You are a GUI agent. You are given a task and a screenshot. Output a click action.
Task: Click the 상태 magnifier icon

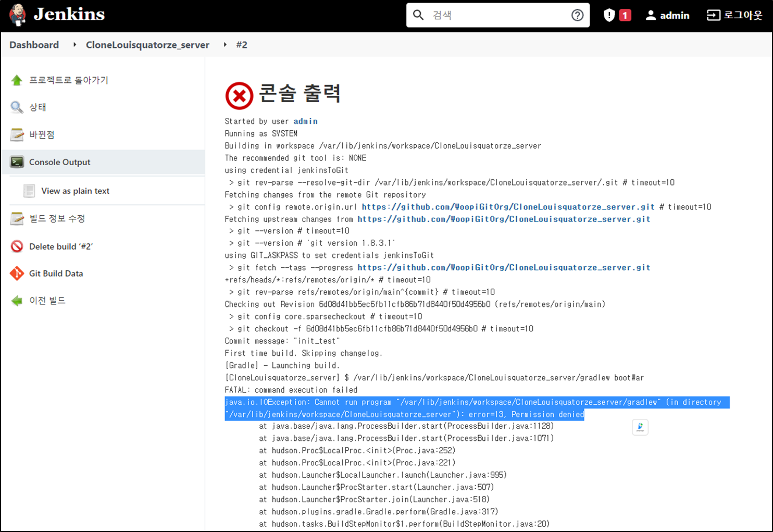17,107
